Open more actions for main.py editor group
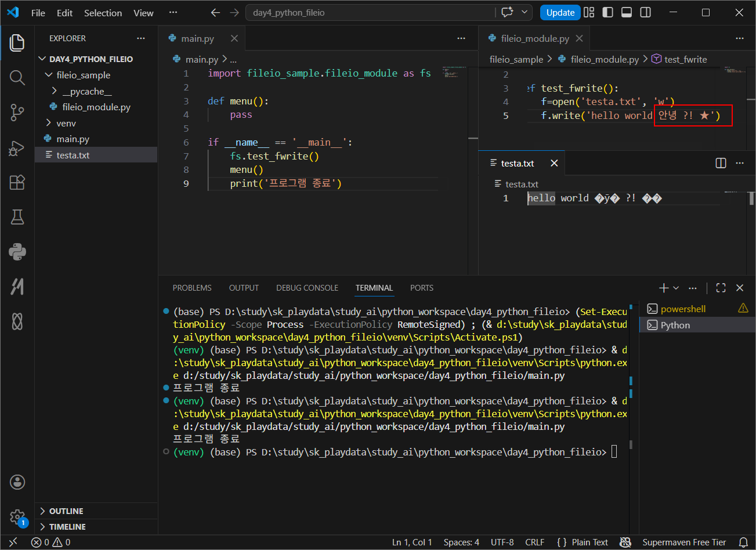Image resolution: width=756 pixels, height=550 pixels. click(x=461, y=38)
